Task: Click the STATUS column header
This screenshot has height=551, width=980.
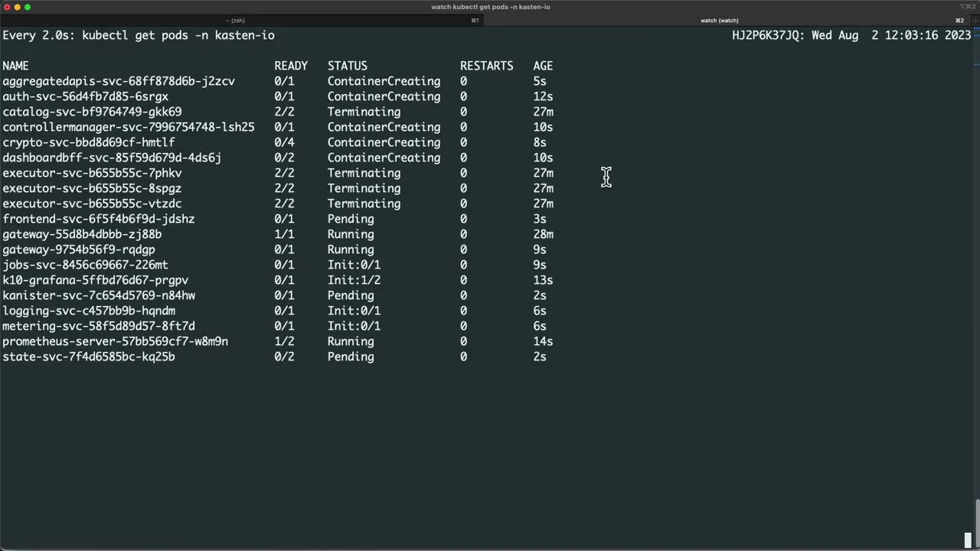Action: click(348, 66)
